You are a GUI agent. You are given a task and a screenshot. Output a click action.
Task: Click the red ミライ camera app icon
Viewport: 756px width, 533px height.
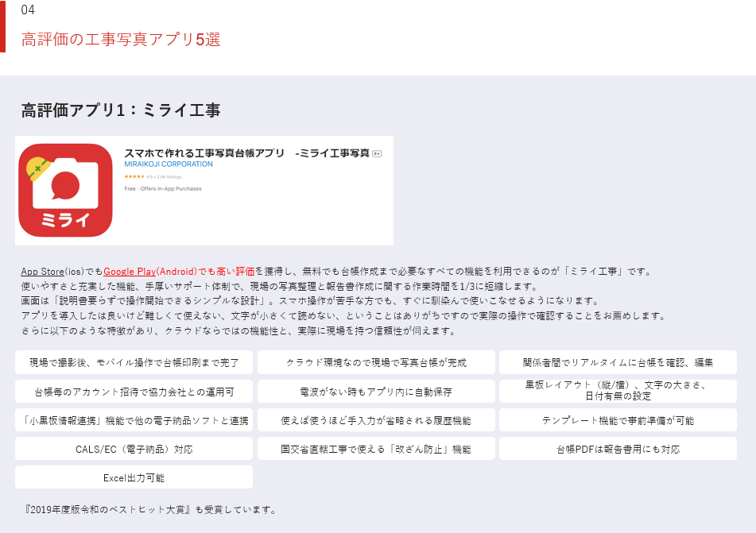pos(65,191)
